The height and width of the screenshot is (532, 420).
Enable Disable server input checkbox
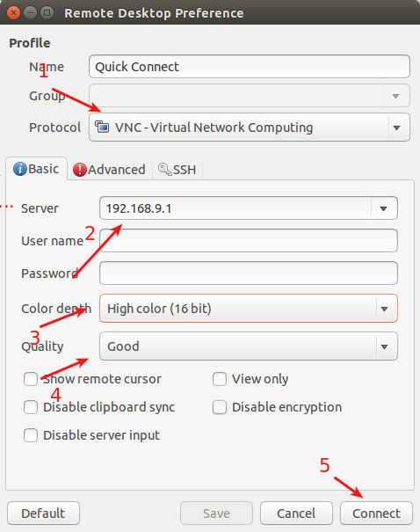pyautogui.click(x=31, y=435)
